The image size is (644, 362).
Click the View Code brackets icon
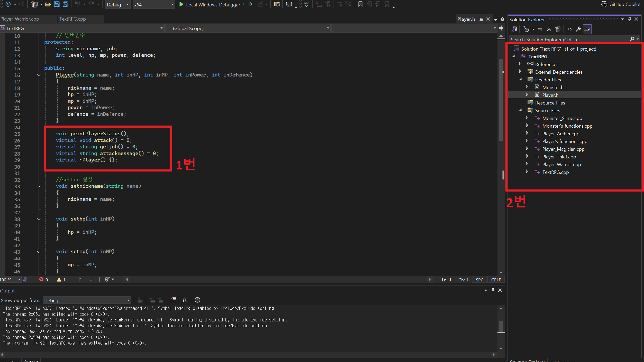(570, 29)
